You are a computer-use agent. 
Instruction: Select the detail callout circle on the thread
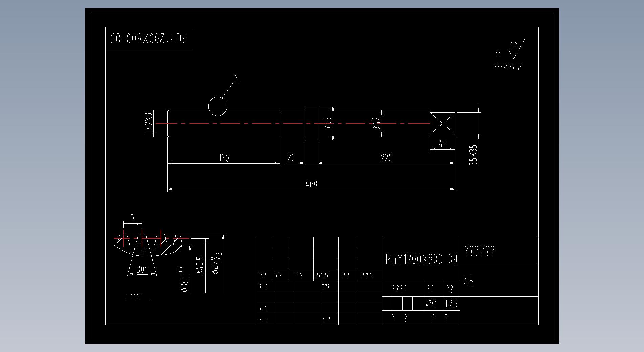(x=217, y=106)
